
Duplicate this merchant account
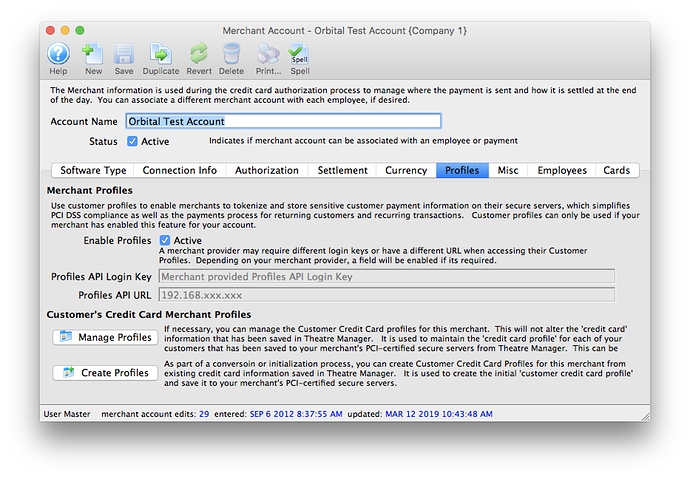click(161, 59)
